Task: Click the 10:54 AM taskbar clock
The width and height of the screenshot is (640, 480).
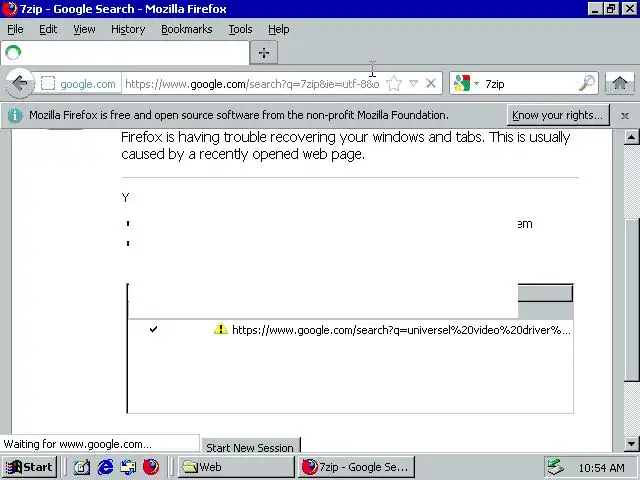Action: [601, 468]
